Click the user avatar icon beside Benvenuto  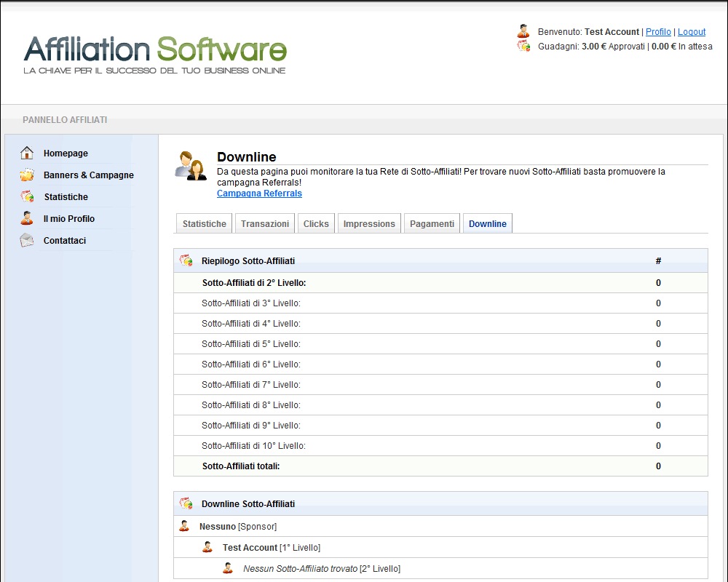(523, 31)
